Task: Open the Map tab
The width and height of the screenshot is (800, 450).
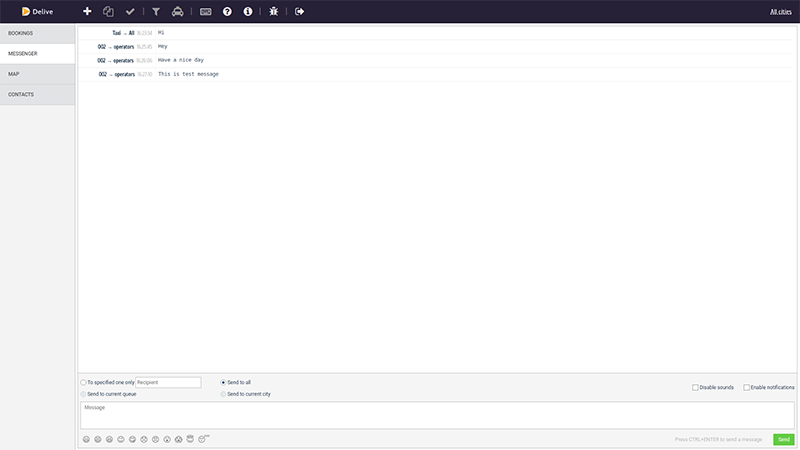Action: tap(37, 74)
